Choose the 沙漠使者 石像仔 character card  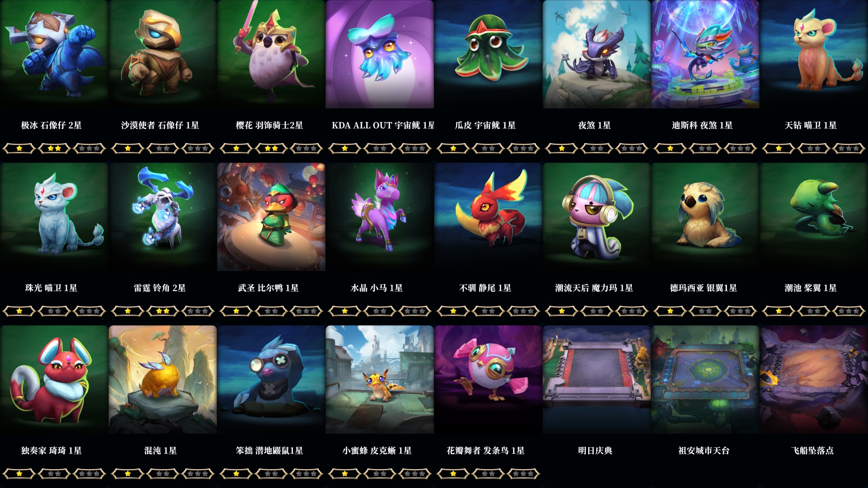coord(163,54)
